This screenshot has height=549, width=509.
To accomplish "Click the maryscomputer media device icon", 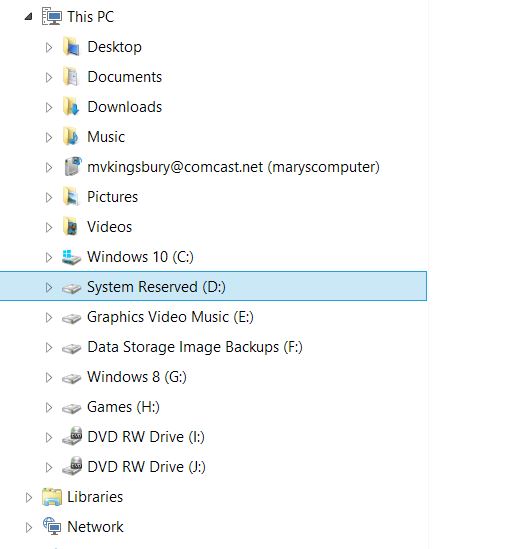I will point(72,167).
